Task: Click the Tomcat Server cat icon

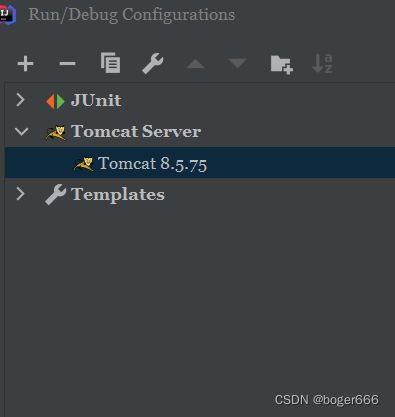Action: (x=56, y=133)
